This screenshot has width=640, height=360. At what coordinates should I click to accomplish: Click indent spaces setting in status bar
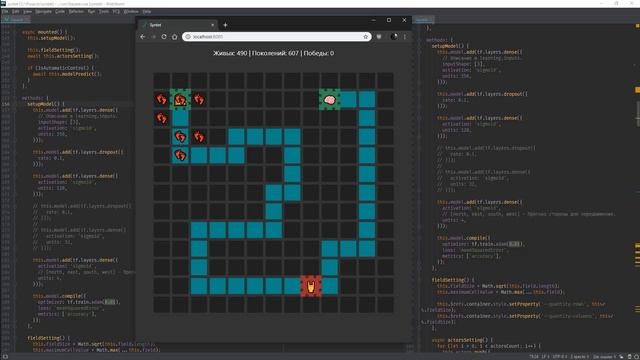pyautogui.click(x=579, y=357)
